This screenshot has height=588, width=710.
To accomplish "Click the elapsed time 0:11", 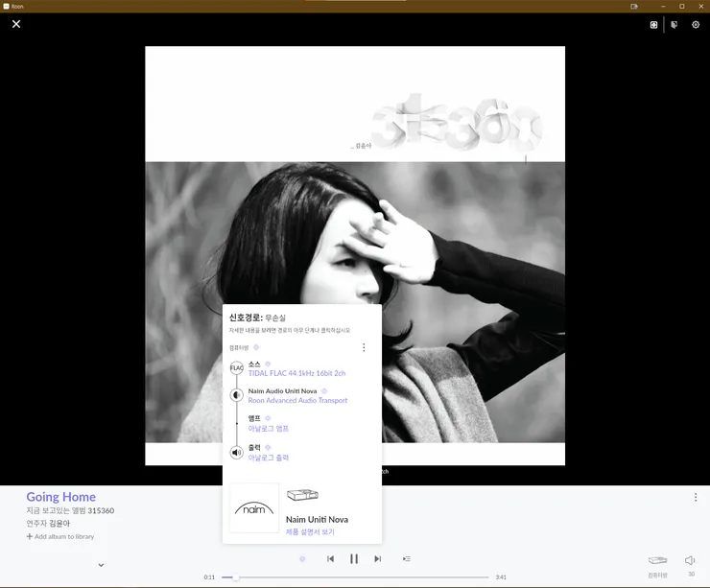I will [209, 577].
